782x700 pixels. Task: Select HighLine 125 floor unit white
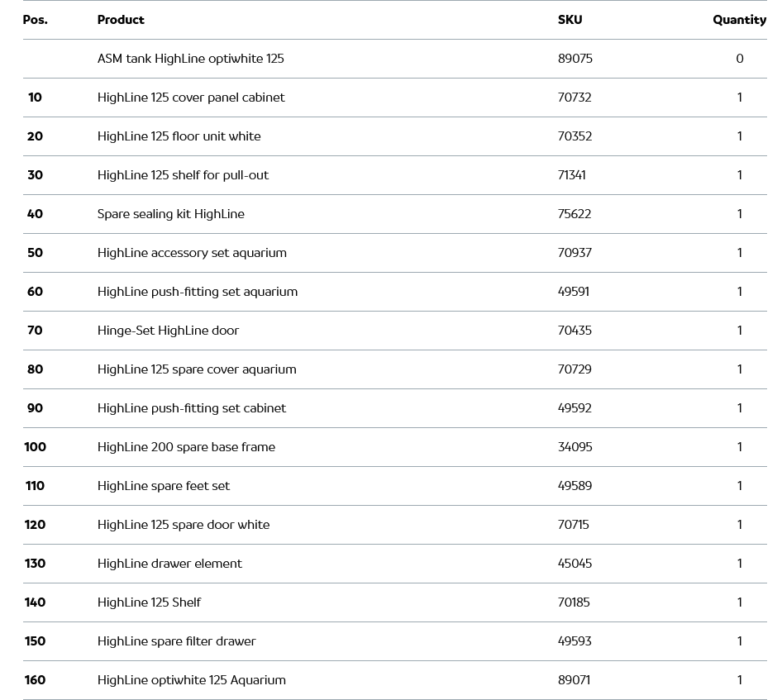click(179, 136)
